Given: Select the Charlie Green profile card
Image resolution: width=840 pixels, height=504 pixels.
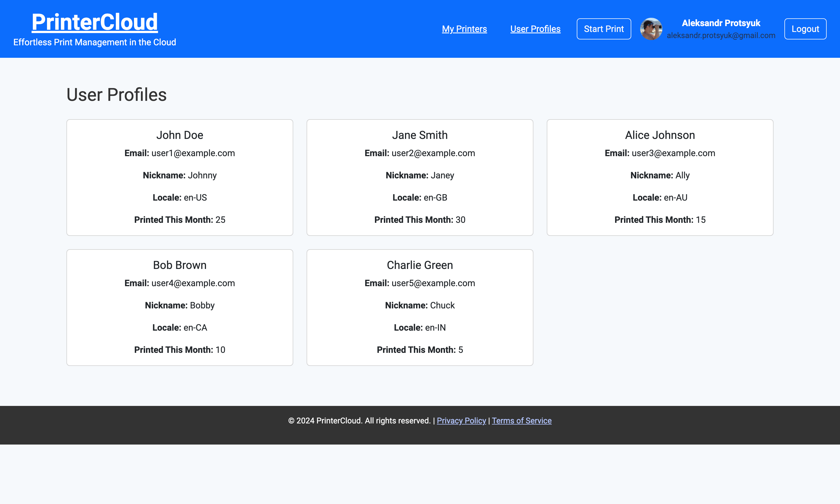Looking at the screenshot, I should 420,307.
